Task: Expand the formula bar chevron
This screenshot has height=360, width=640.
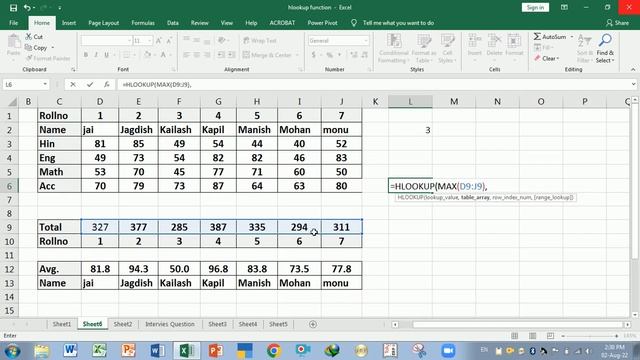Action: 633,84
